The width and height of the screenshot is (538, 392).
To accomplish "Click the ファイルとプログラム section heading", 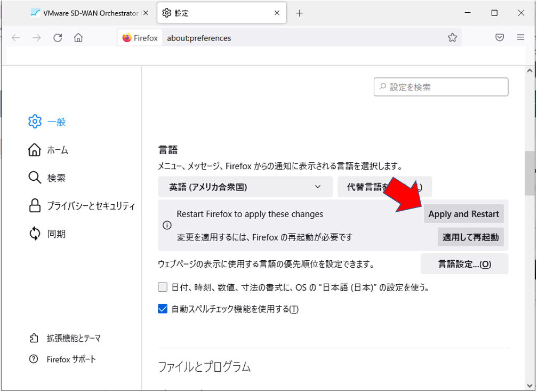I will tap(205, 366).
